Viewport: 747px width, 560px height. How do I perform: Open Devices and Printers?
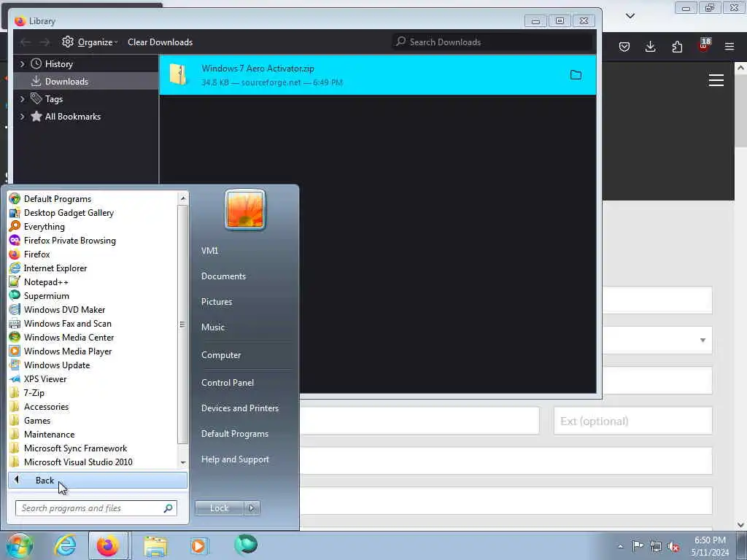coord(239,408)
